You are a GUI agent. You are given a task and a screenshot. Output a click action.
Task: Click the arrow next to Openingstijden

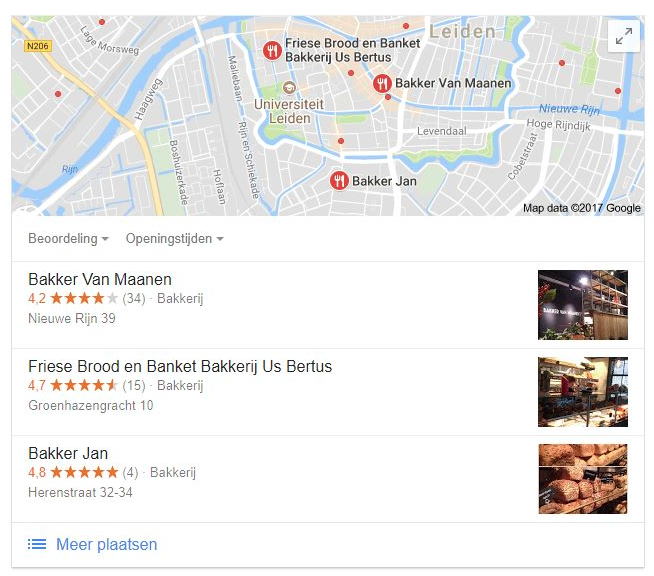220,239
